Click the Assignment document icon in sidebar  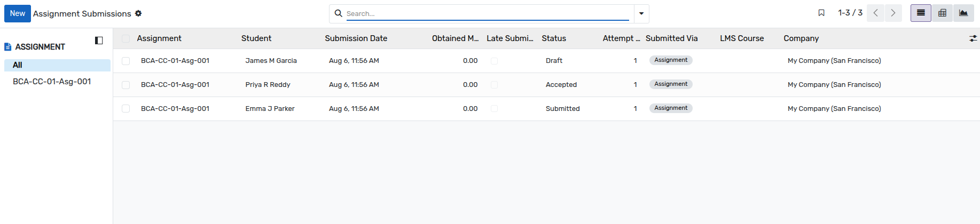pos(7,47)
